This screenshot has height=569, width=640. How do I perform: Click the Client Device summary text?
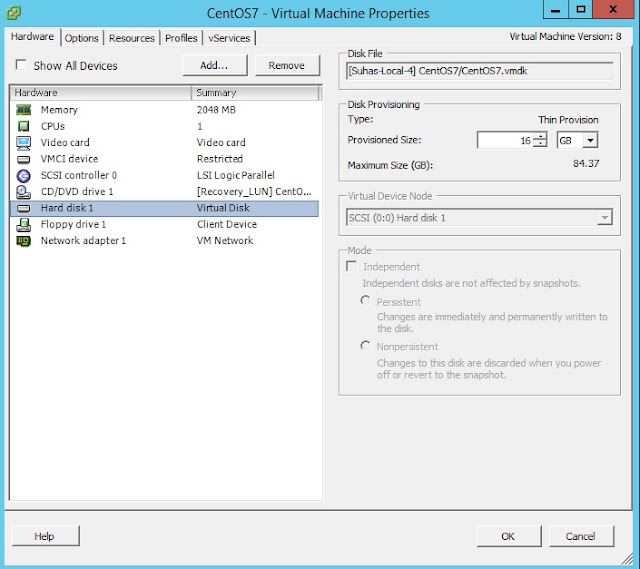pyautogui.click(x=227, y=224)
